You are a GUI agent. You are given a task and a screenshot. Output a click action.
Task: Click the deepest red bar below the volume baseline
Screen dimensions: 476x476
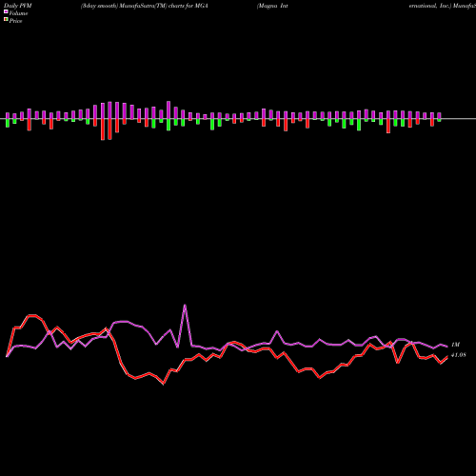103,129
